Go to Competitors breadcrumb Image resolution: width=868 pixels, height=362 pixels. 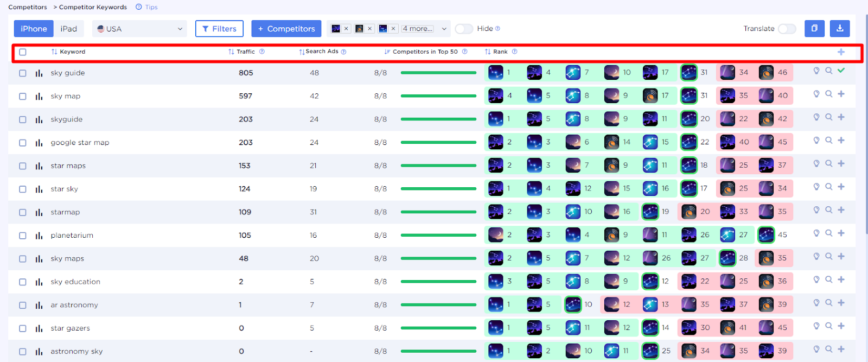coord(28,7)
